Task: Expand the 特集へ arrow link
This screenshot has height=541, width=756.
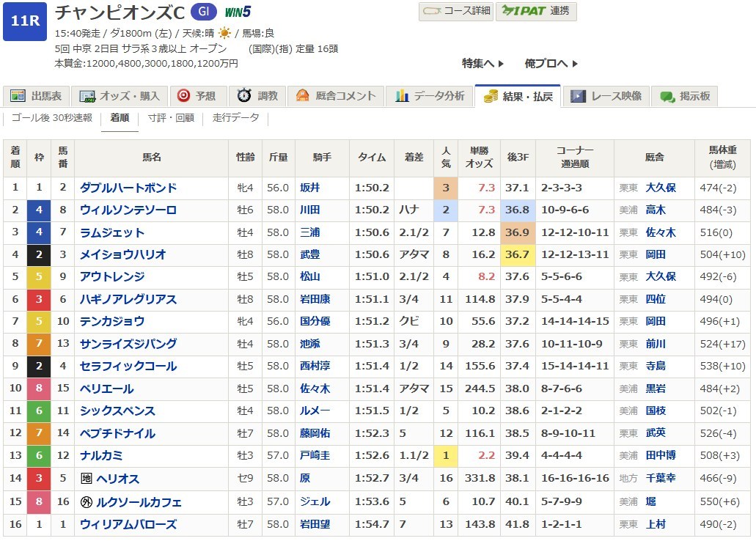Action: [482, 64]
